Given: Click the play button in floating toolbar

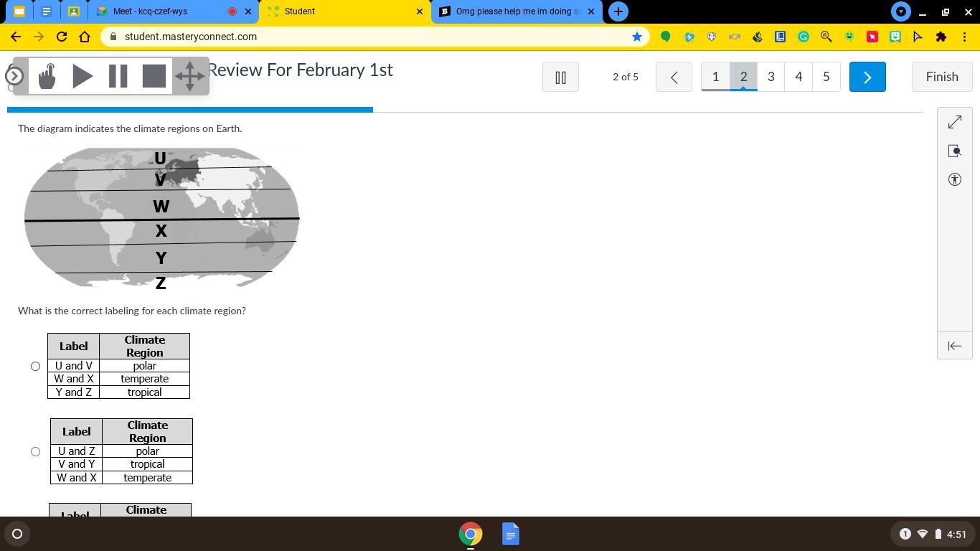Looking at the screenshot, I should coord(83,76).
